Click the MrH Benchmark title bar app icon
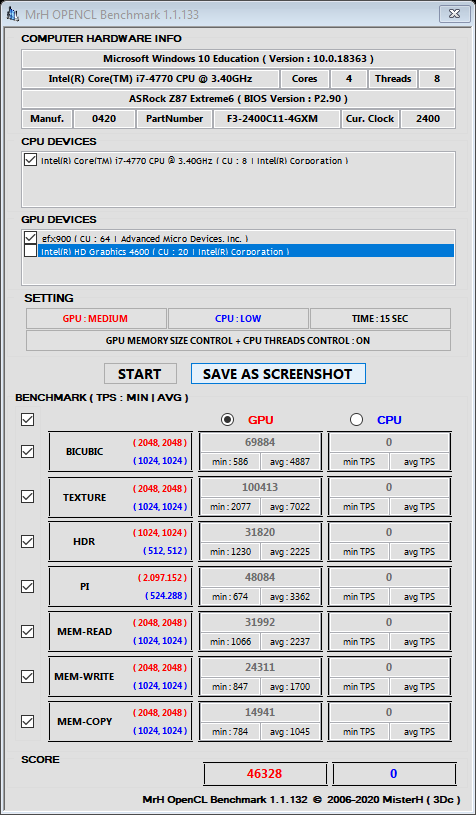 [12, 14]
